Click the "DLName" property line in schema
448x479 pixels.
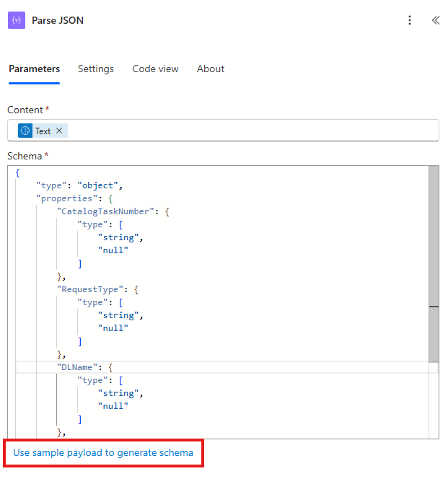click(x=85, y=367)
